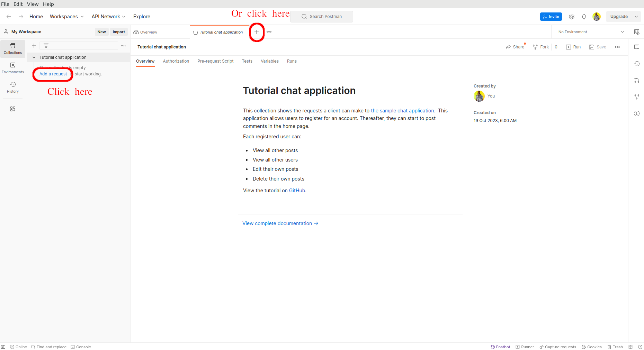The image size is (644, 350).
Task: Open forks icon in right sidebar
Action: tap(637, 97)
